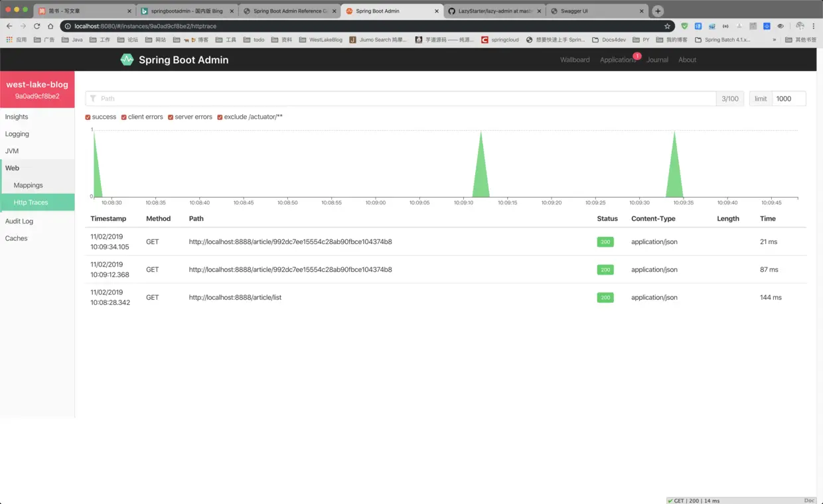Reload the page with the refresh icon
823x504 pixels.
37,26
